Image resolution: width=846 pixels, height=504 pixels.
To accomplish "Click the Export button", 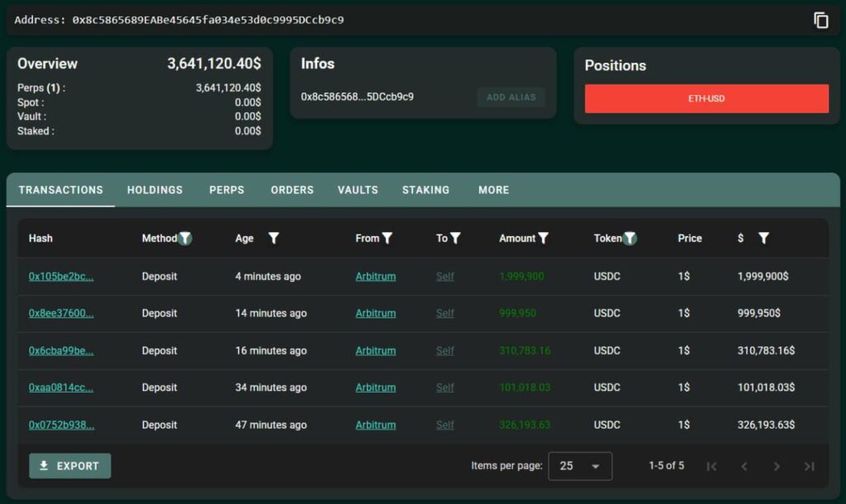I will point(69,466).
